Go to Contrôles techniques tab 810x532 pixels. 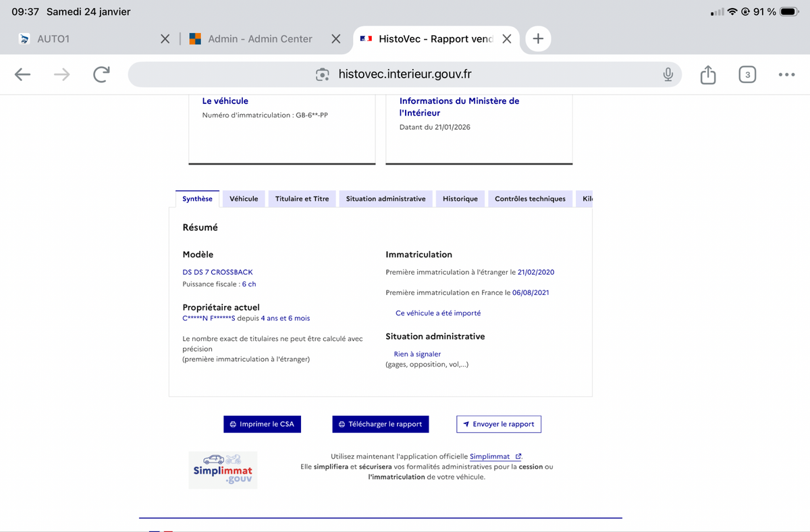click(x=530, y=199)
